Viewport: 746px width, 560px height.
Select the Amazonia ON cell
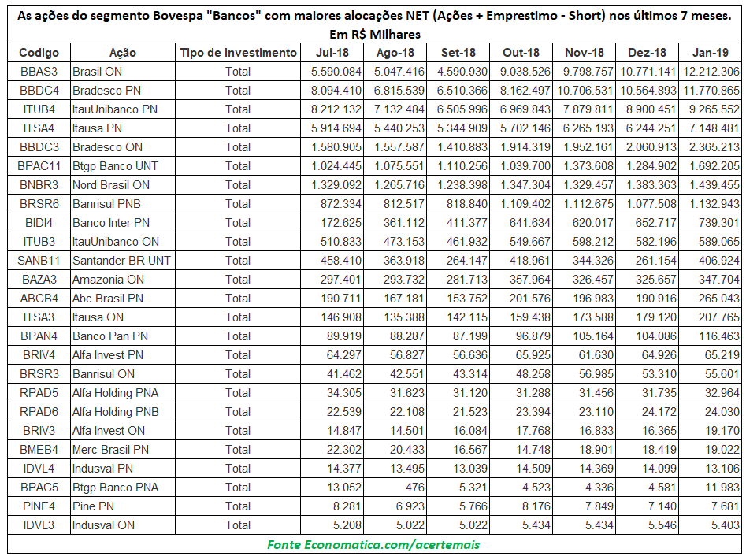(123, 280)
